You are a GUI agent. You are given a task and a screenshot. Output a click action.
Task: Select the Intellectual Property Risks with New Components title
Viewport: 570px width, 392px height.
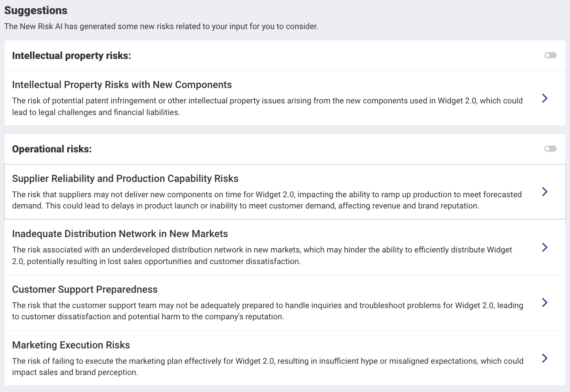pos(122,85)
